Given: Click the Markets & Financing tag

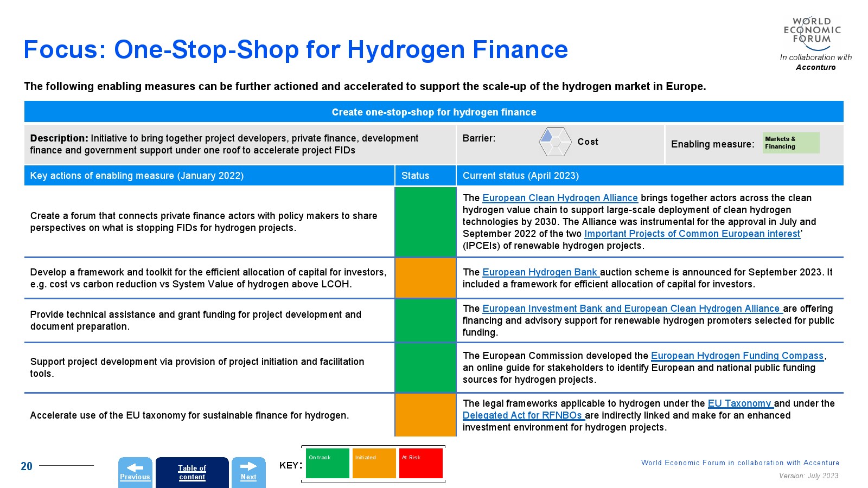Looking at the screenshot, I should tap(790, 143).
